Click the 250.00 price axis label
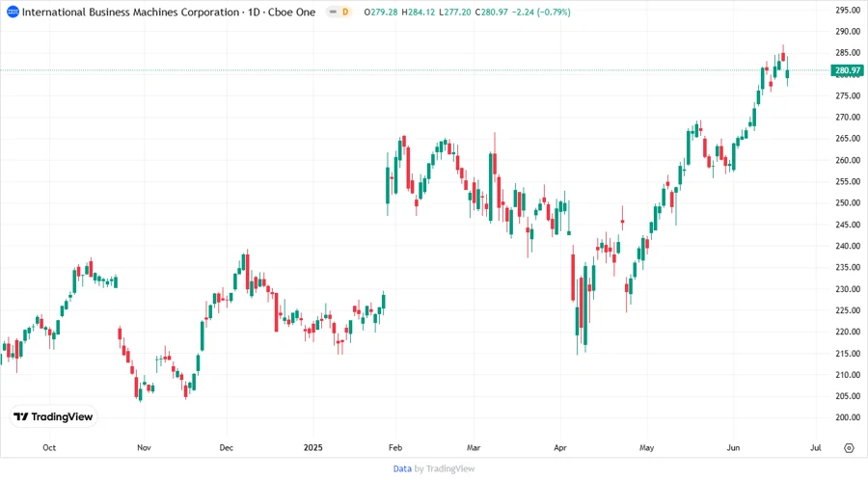This screenshot has height=480, width=868. [x=848, y=203]
